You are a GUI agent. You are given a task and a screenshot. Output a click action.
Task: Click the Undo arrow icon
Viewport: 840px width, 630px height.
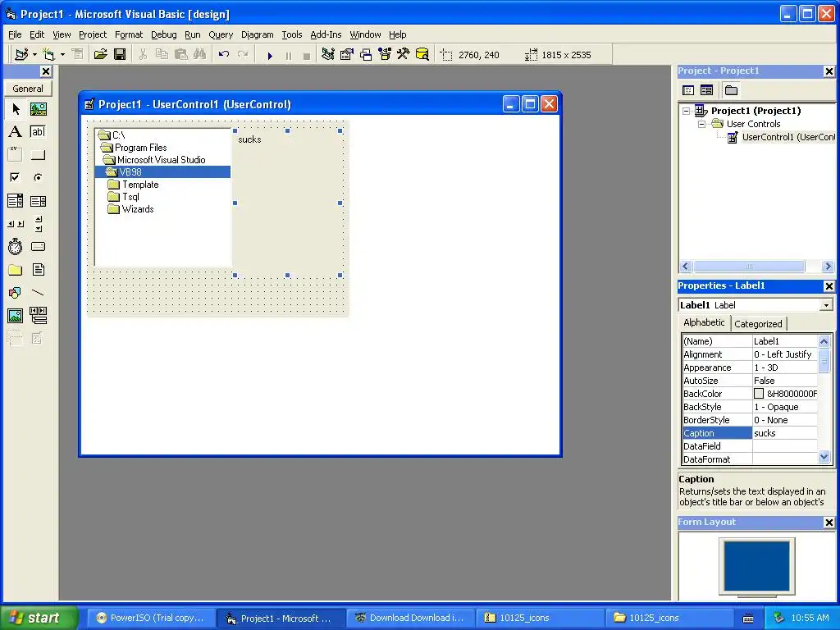224,55
